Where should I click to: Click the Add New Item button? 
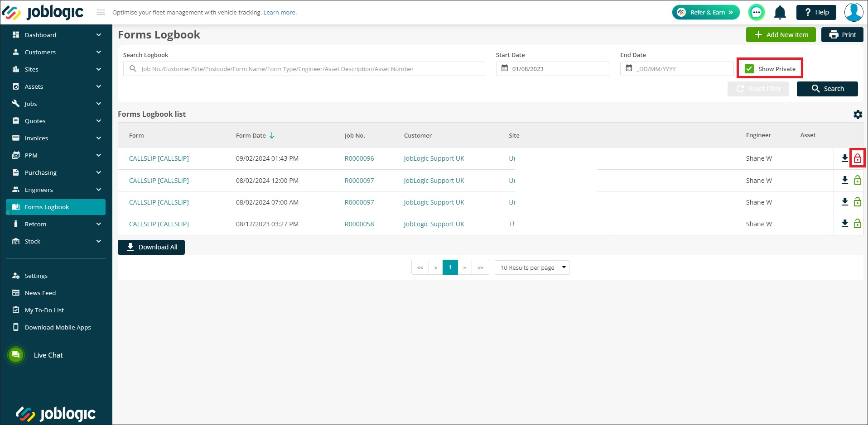tap(781, 35)
